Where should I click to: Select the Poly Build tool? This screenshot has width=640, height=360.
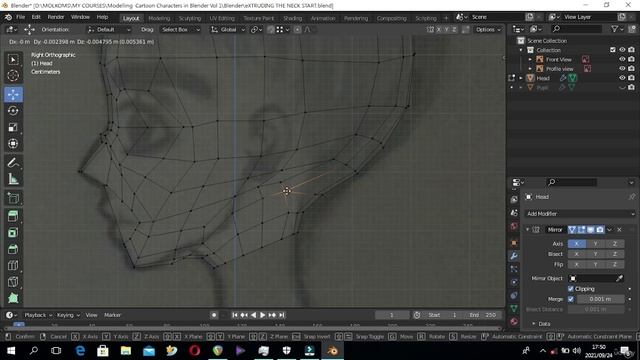click(x=13, y=298)
